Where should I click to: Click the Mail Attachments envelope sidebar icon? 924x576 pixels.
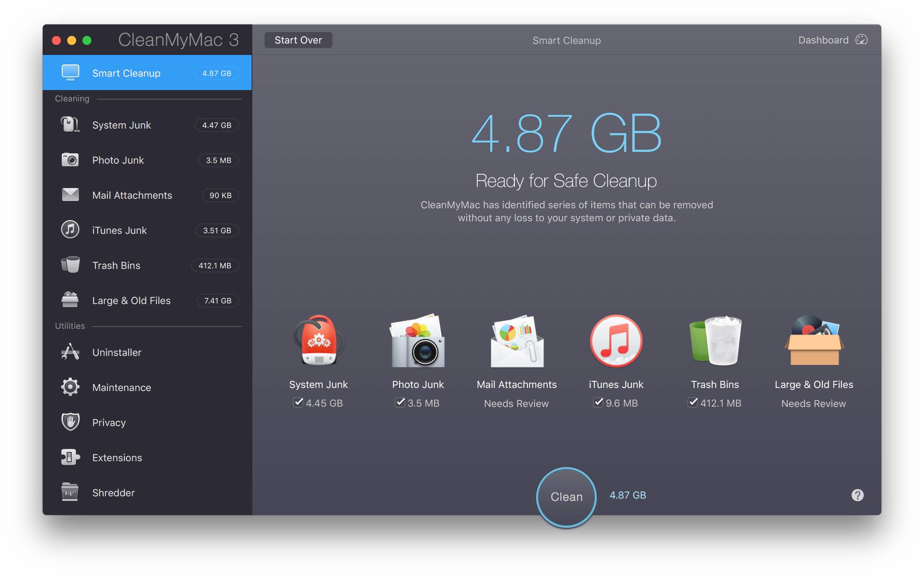click(70, 195)
